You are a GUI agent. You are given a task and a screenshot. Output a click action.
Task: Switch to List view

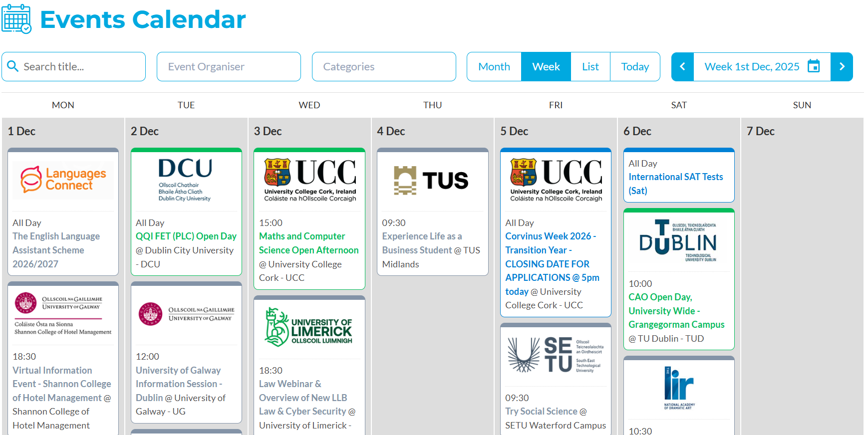(590, 66)
